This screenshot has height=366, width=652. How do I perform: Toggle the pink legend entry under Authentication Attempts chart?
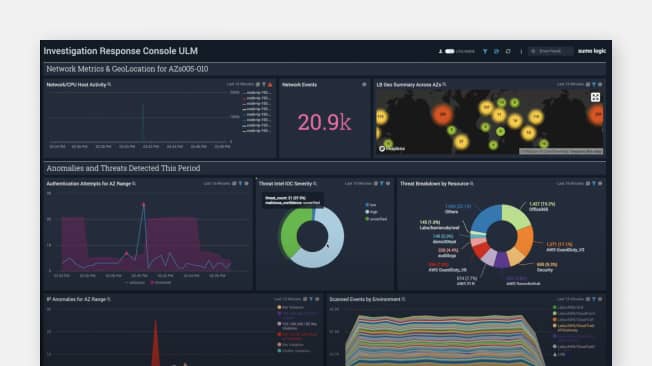pos(161,283)
